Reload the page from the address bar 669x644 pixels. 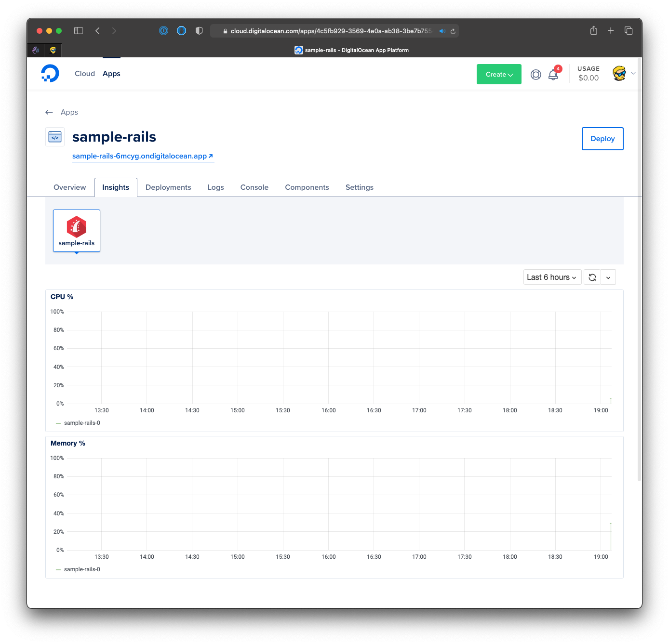(453, 31)
